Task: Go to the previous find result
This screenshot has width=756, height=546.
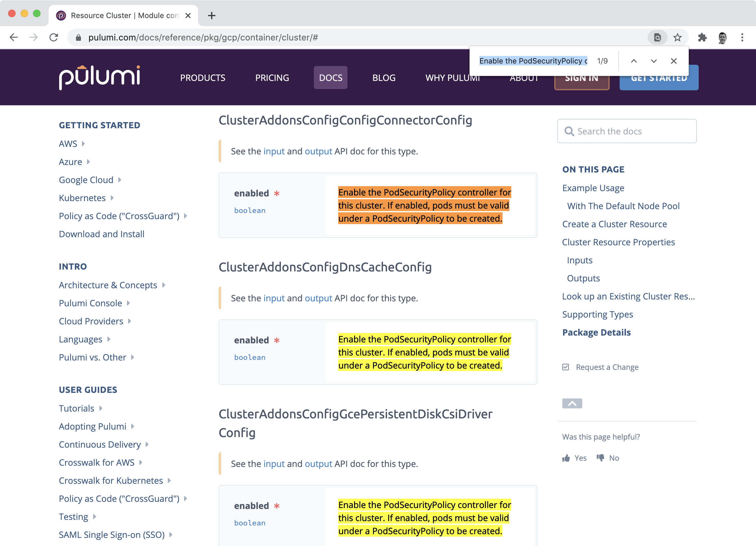Action: click(x=634, y=61)
